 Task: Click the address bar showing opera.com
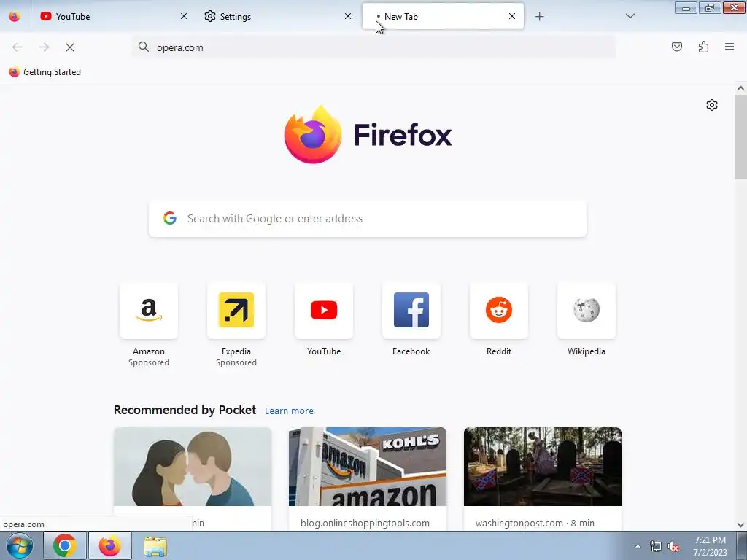click(x=374, y=47)
